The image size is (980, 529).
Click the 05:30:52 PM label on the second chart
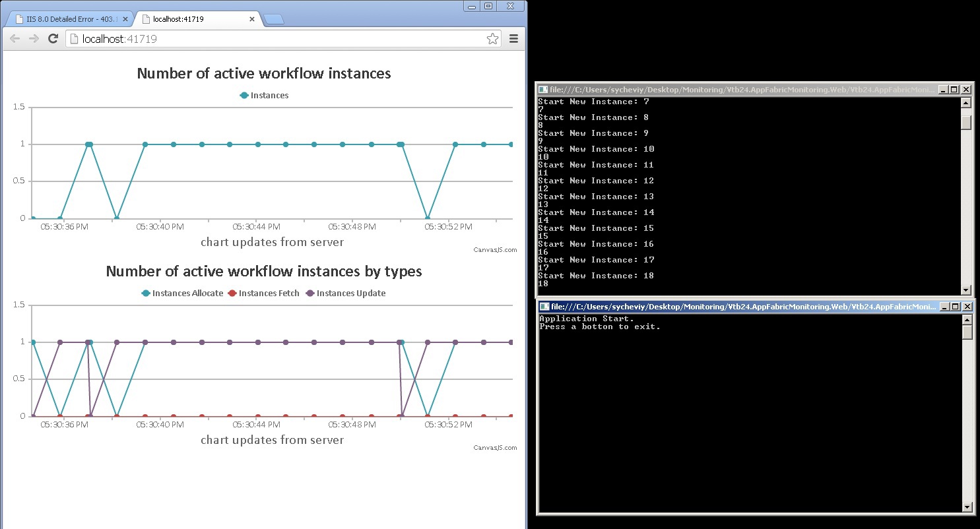click(x=448, y=424)
